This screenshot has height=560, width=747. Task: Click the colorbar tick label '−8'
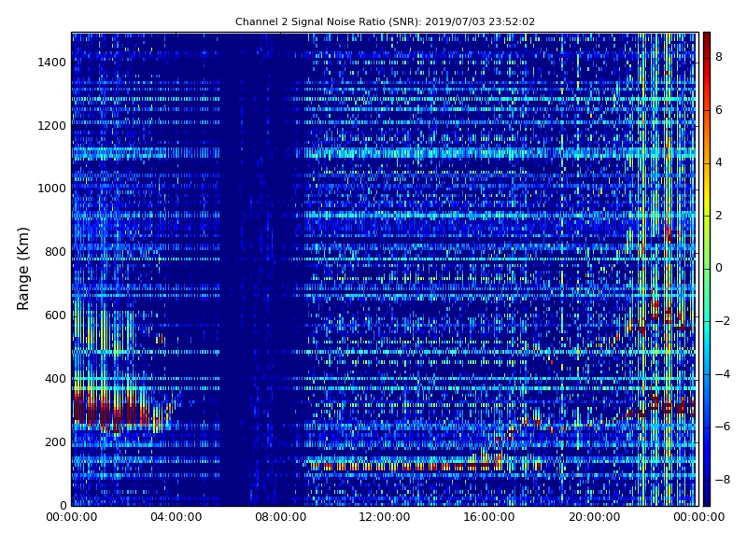point(723,480)
